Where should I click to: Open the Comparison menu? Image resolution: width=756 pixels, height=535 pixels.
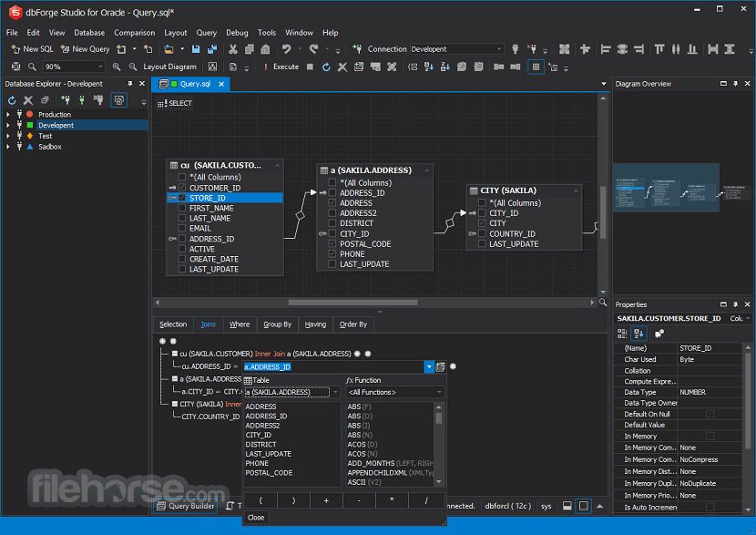pos(135,32)
